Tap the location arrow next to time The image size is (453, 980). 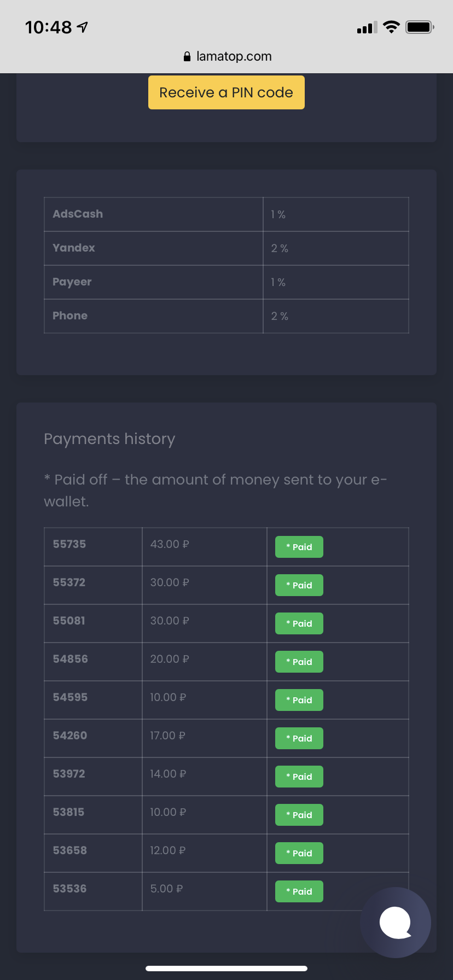click(83, 27)
